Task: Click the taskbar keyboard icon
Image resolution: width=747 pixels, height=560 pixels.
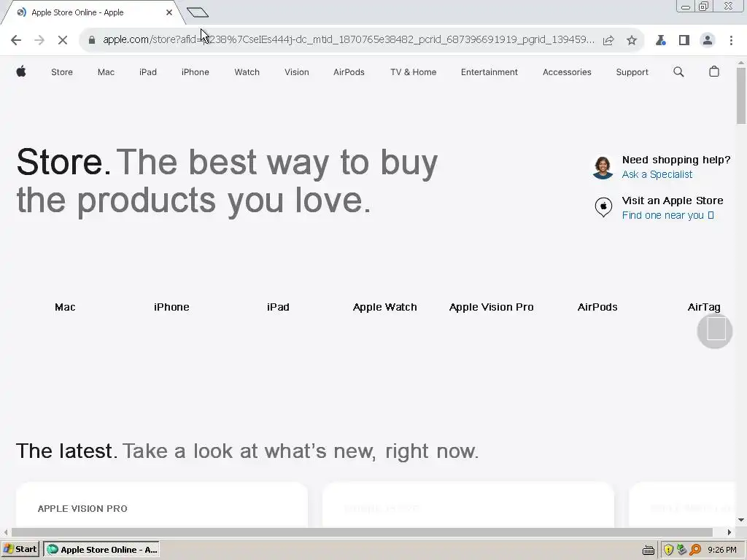Action: (x=649, y=550)
